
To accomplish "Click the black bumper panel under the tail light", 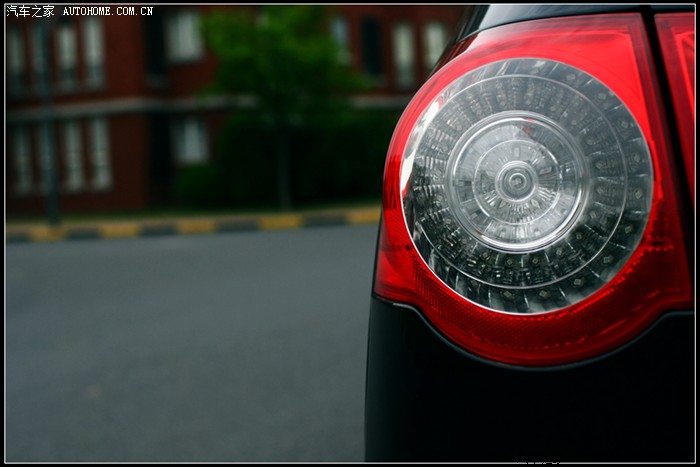I will coord(520,410).
